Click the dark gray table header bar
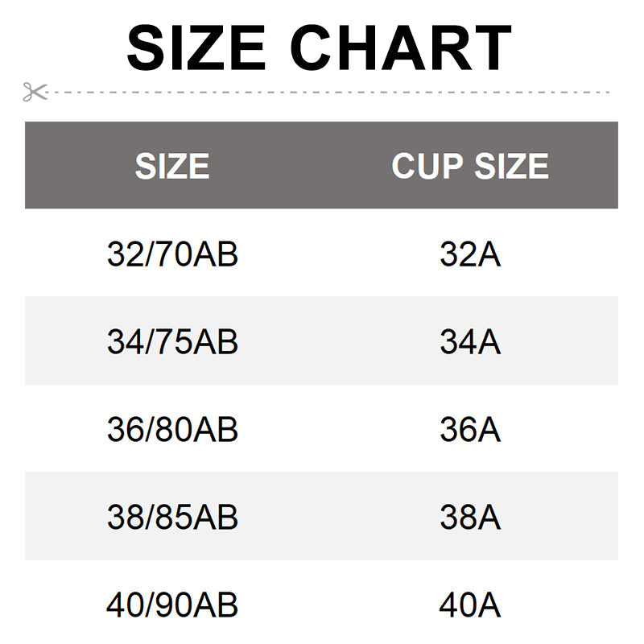This screenshot has width=644, height=644. pos(322,137)
